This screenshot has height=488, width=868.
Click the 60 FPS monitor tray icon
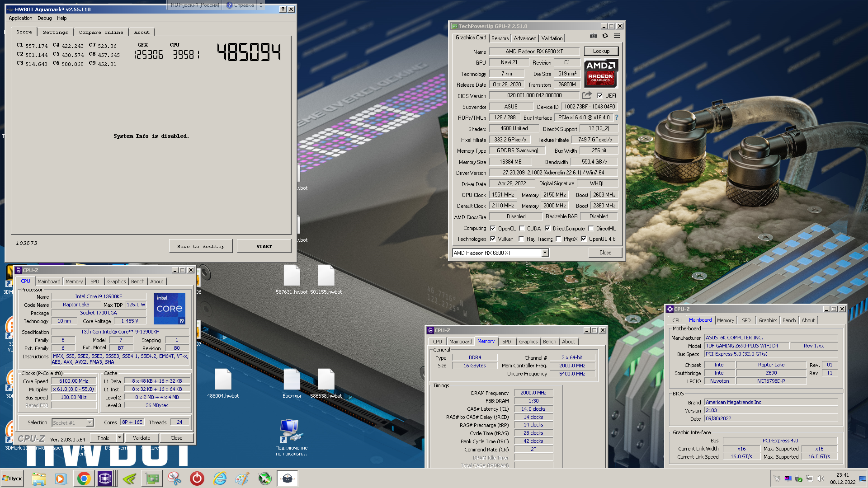788,479
